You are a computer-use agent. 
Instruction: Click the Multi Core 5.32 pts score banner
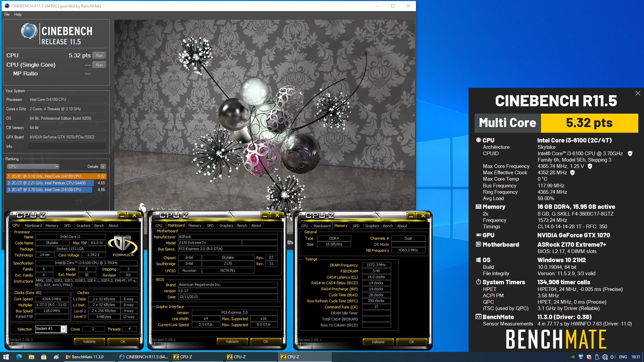click(x=556, y=123)
